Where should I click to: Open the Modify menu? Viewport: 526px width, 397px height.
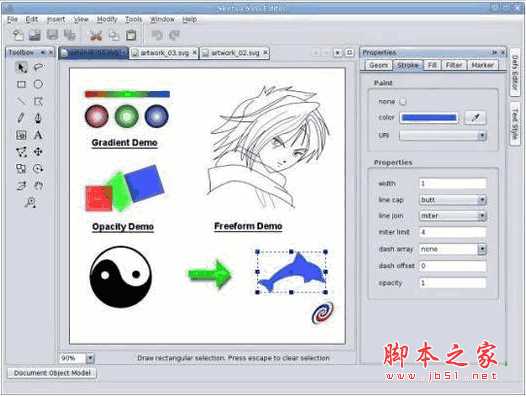coord(107,19)
